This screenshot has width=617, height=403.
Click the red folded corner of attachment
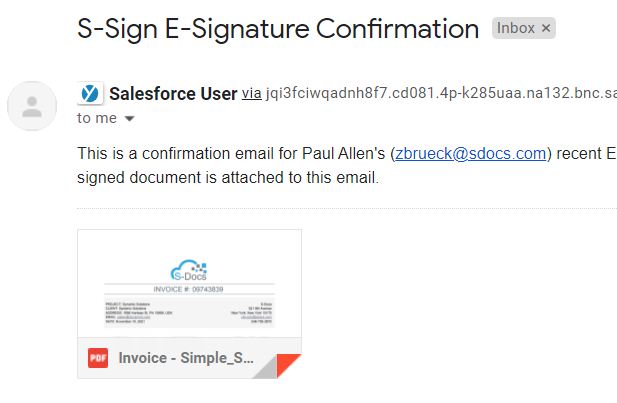point(288,365)
